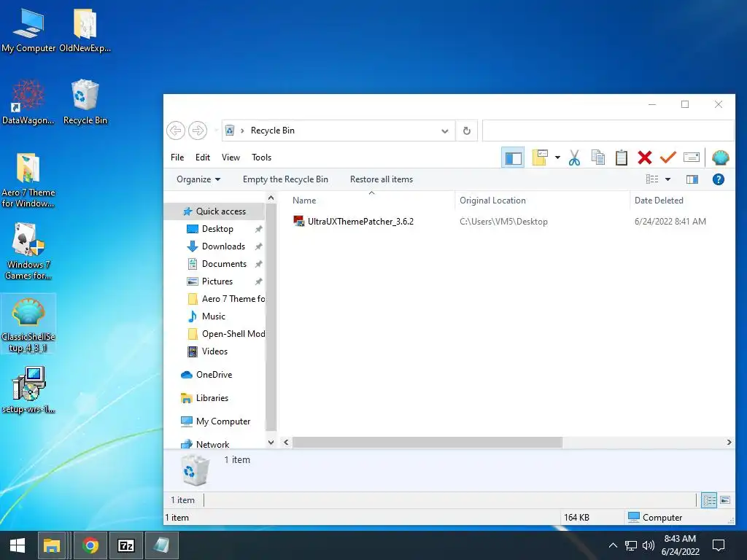
Task: Open the Edit menu
Action: 203,157
